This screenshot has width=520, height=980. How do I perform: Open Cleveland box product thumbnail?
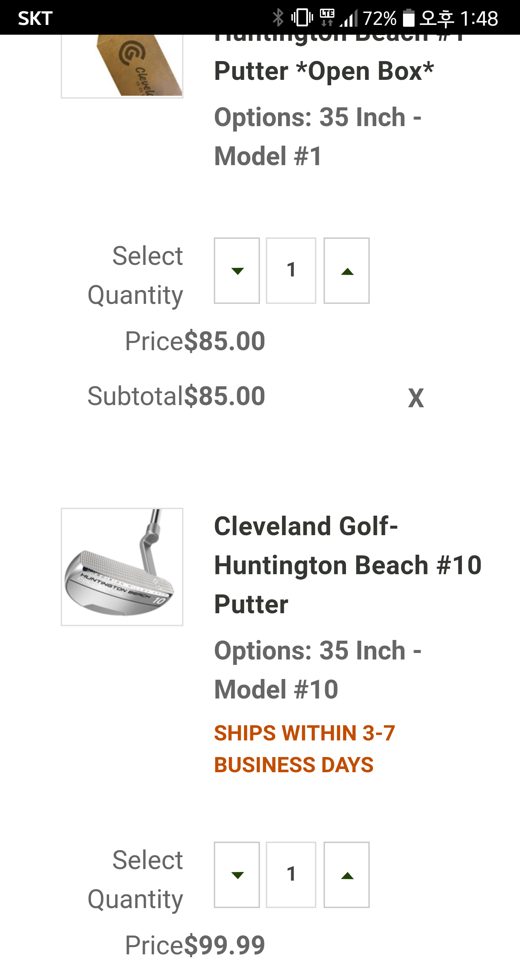tap(122, 65)
